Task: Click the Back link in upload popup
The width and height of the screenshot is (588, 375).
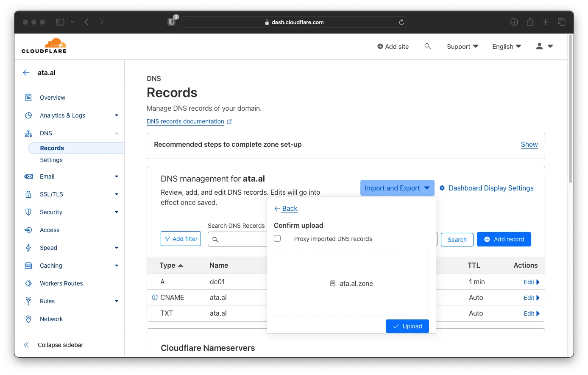Action: coord(286,208)
